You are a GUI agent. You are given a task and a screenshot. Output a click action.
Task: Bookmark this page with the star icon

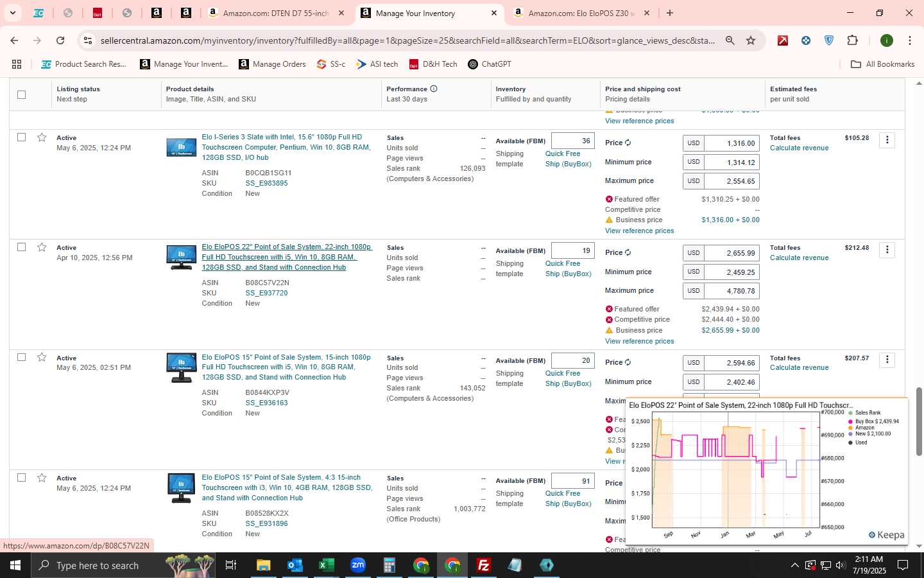point(751,40)
